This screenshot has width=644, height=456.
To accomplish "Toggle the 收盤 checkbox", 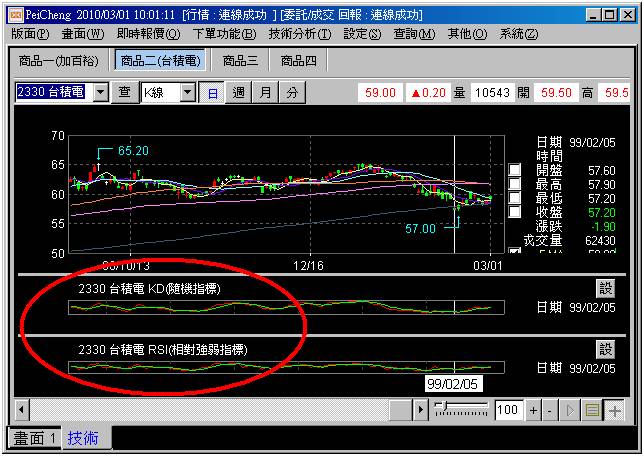I will click(x=515, y=212).
